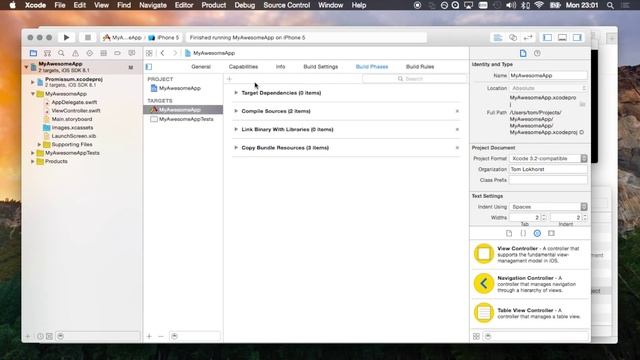The height and width of the screenshot is (360, 640).
Task: Open the Source Control menu
Action: point(287,5)
